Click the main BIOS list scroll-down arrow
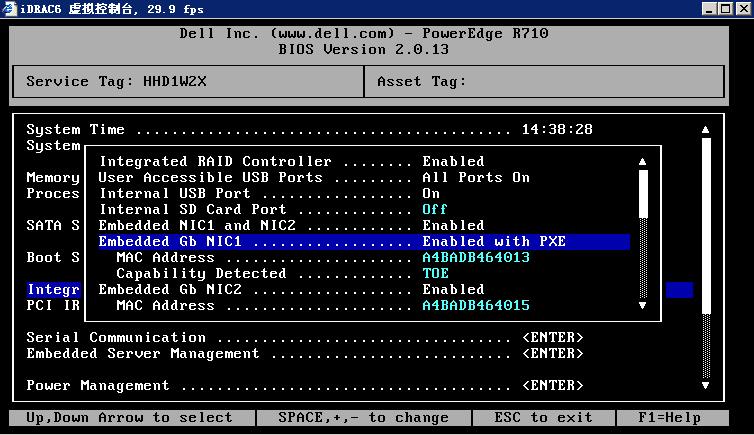 705,385
